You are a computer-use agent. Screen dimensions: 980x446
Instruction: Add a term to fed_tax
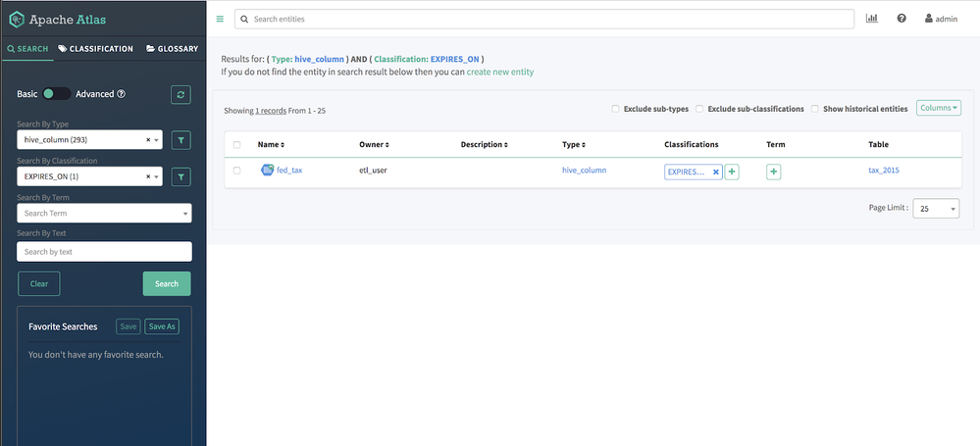(x=773, y=172)
